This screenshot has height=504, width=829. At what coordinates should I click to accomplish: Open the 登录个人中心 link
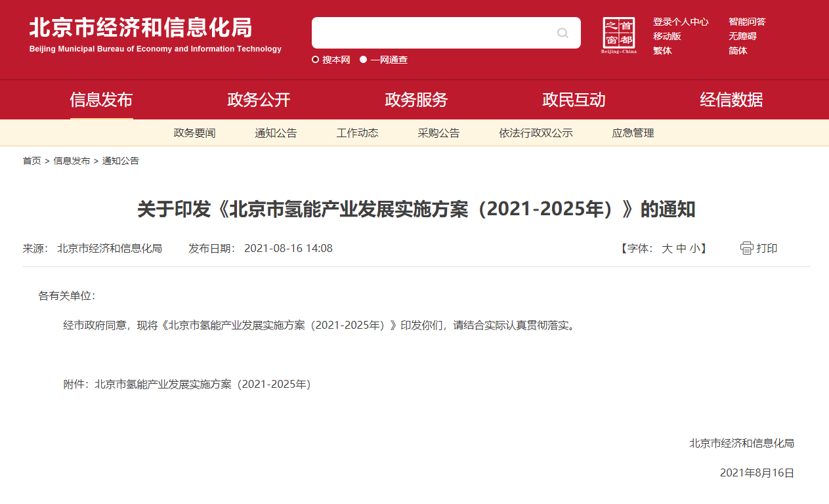tap(681, 22)
